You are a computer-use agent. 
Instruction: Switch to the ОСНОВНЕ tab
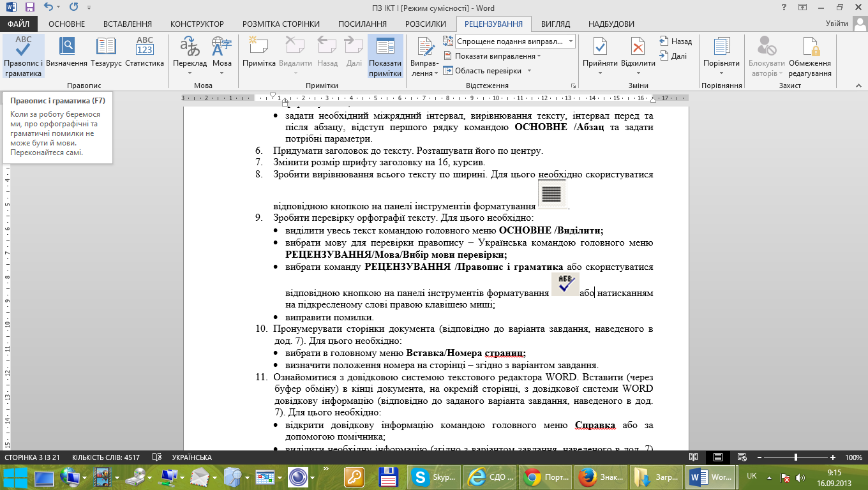66,24
